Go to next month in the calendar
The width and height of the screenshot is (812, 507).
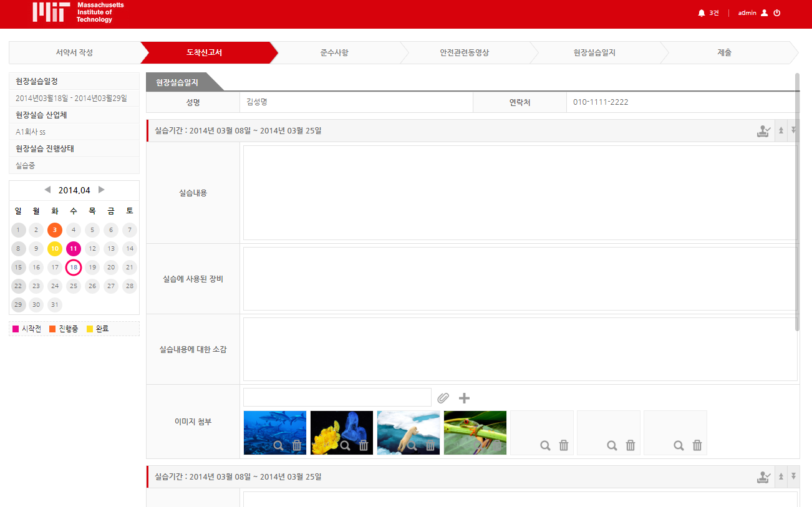coord(102,189)
